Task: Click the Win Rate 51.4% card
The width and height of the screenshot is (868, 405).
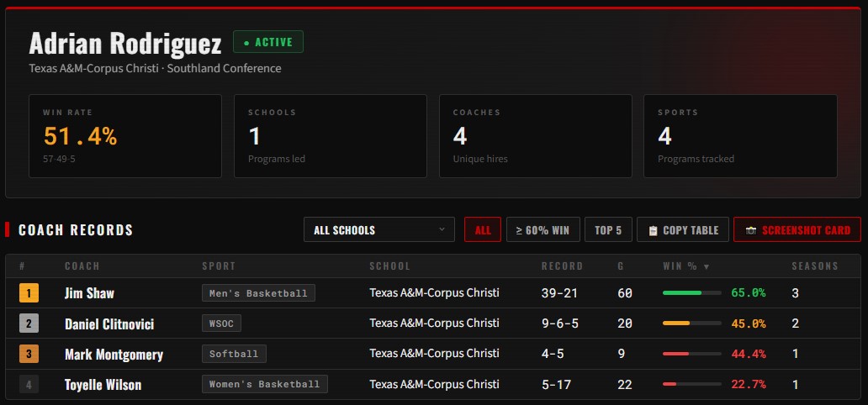Action: click(125, 136)
